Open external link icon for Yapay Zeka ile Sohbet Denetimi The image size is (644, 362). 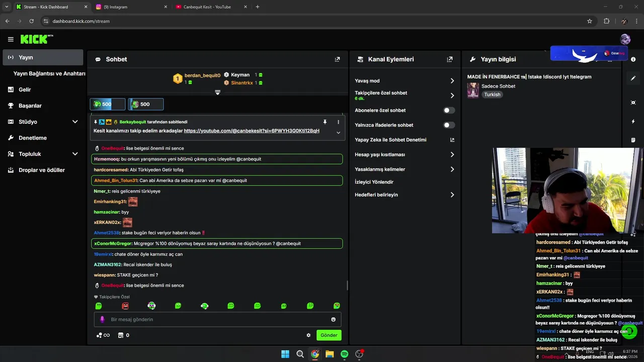(452, 140)
